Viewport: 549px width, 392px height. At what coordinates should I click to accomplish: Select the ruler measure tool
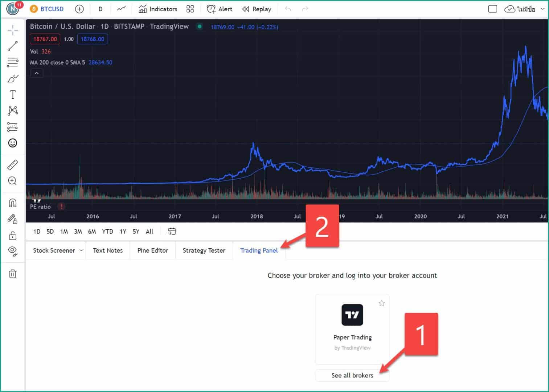[x=13, y=165]
